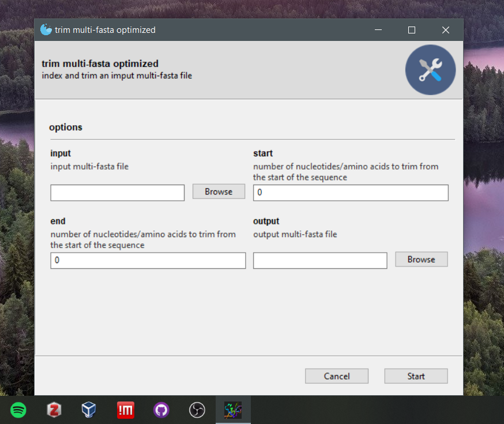Open VirtualBox from the taskbar
This screenshot has width=504, height=424.
[89, 410]
